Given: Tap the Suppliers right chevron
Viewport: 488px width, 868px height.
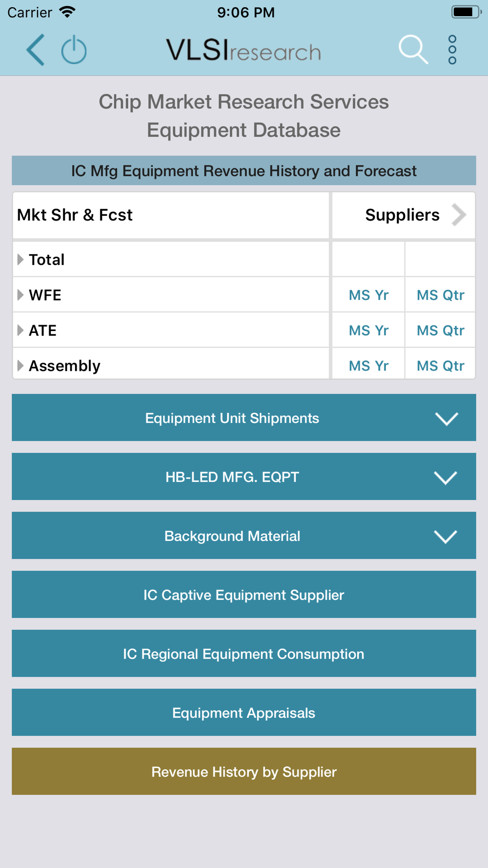Looking at the screenshot, I should pos(459,215).
